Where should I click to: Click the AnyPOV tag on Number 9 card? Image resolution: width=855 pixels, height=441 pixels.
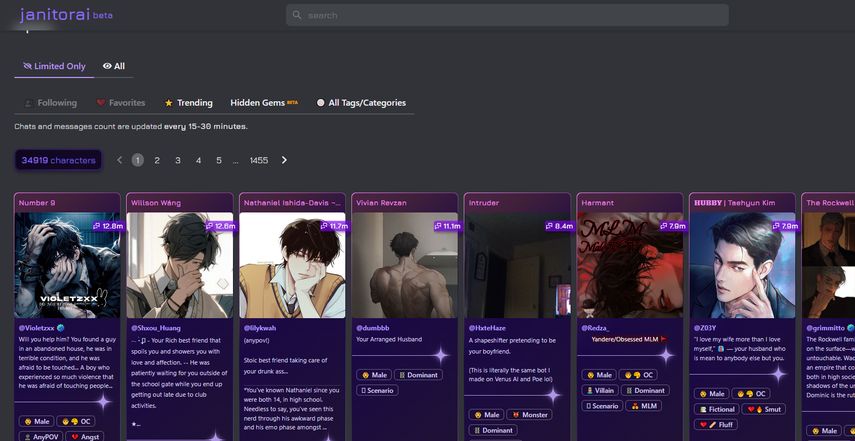tap(40, 437)
